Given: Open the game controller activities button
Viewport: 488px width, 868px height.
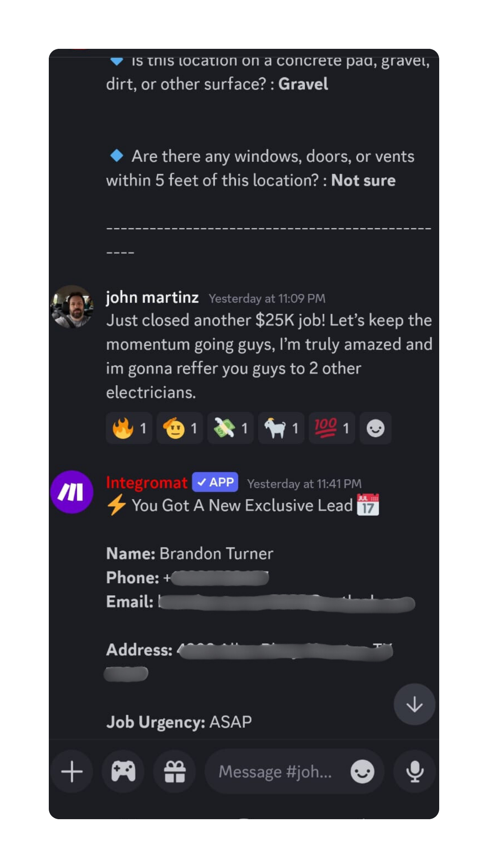Looking at the screenshot, I should (x=123, y=772).
